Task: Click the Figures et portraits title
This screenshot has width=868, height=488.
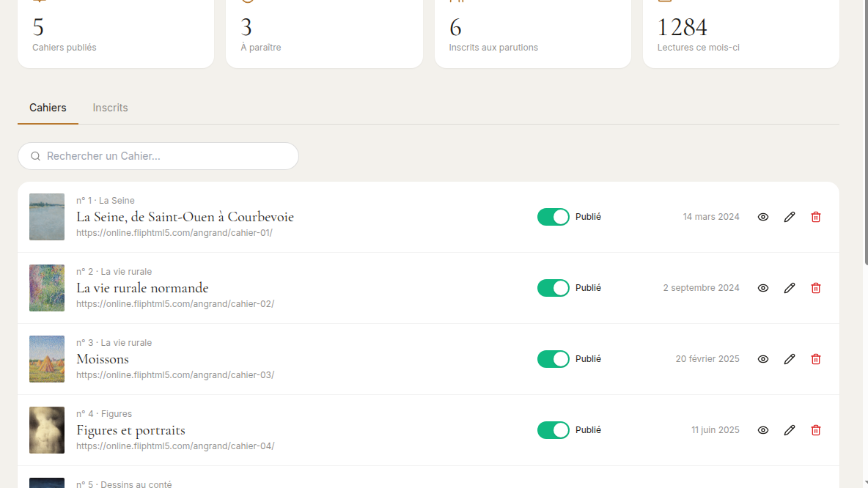Action: [x=130, y=430]
